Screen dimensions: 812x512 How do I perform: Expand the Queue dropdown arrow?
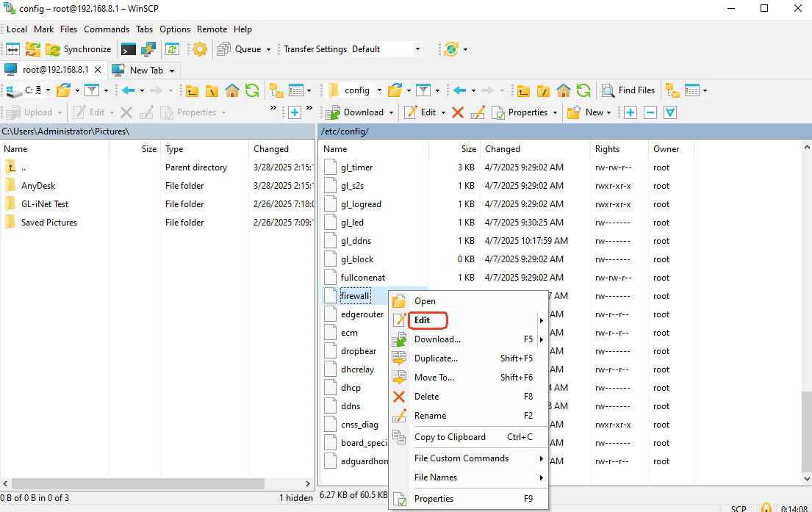[268, 49]
